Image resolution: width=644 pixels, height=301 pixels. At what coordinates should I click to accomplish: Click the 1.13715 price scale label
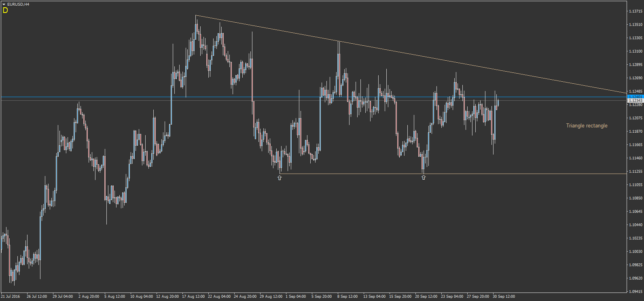pos(636,11)
